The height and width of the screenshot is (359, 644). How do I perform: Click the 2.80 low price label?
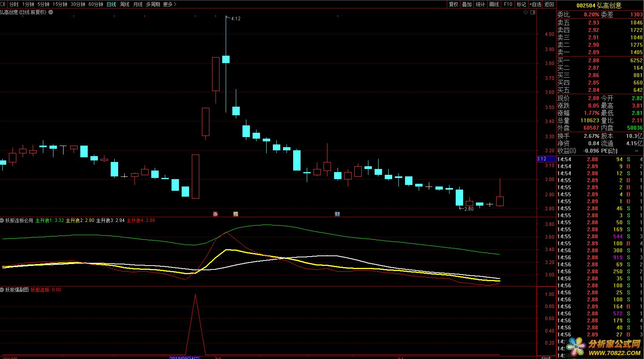point(469,209)
